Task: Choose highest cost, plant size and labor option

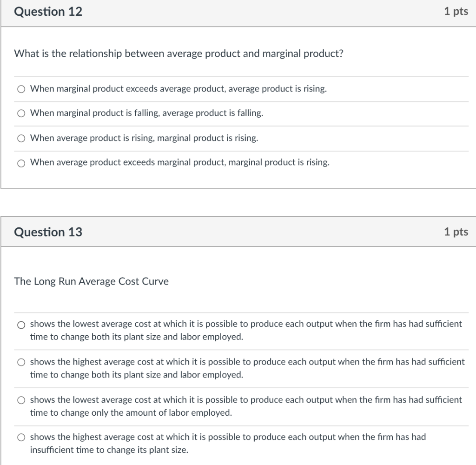Action: (21, 362)
